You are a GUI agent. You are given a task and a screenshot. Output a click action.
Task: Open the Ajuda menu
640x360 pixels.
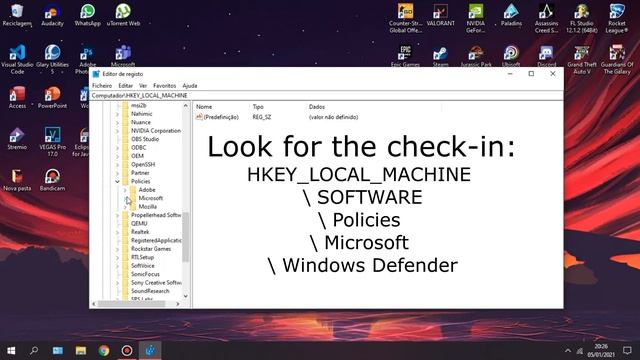pyautogui.click(x=190, y=86)
